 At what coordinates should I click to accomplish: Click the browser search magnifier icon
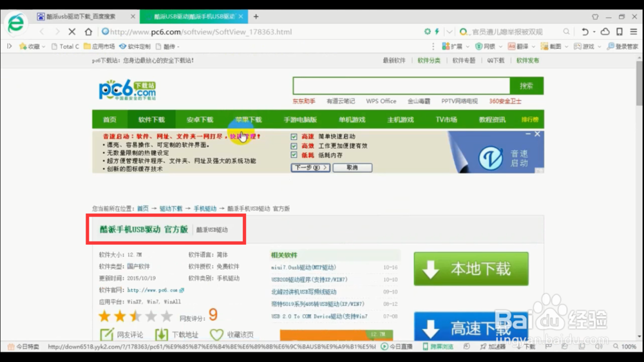(566, 32)
